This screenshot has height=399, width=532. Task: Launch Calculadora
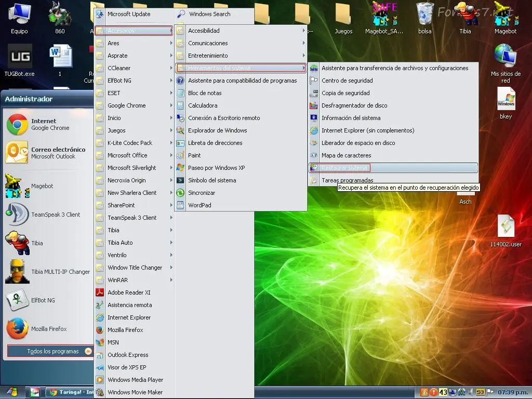(x=241, y=105)
